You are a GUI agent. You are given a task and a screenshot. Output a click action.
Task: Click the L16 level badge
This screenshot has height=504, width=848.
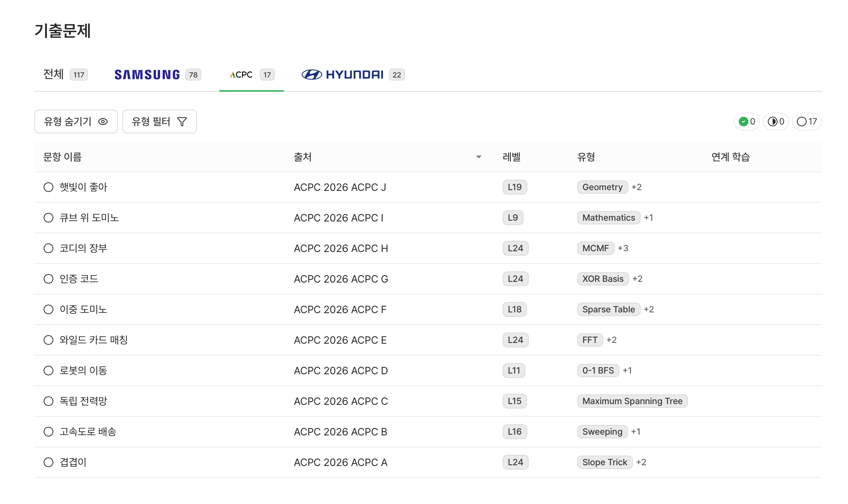click(515, 432)
